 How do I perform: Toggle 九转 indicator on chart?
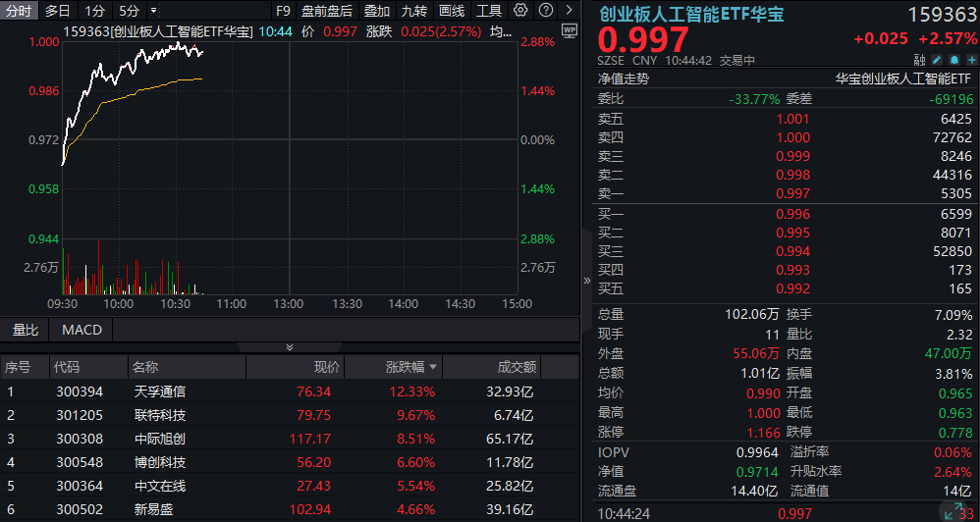point(414,11)
